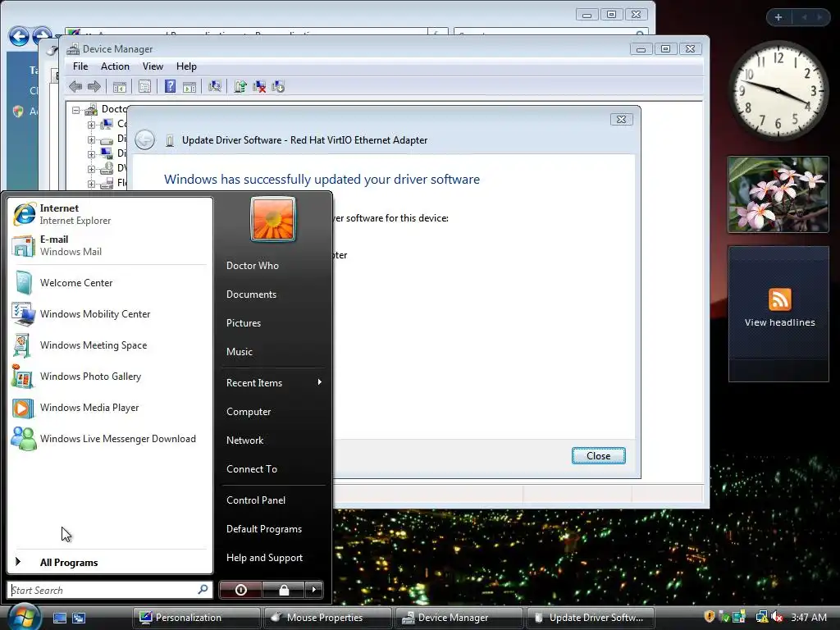Expand the Recent Items submenu
This screenshot has width=840, height=630.
(x=272, y=382)
